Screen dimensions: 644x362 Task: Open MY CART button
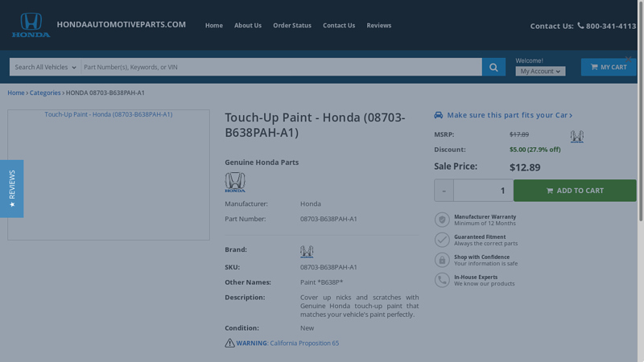coord(609,67)
